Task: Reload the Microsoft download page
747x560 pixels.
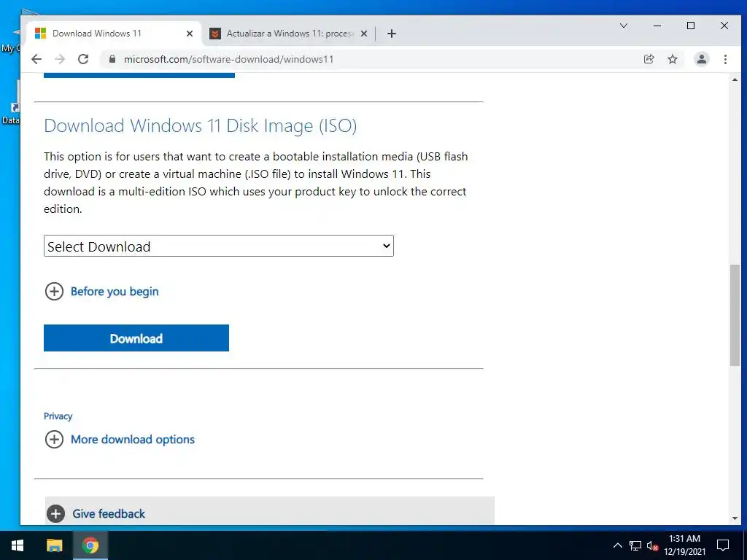Action: [x=83, y=59]
